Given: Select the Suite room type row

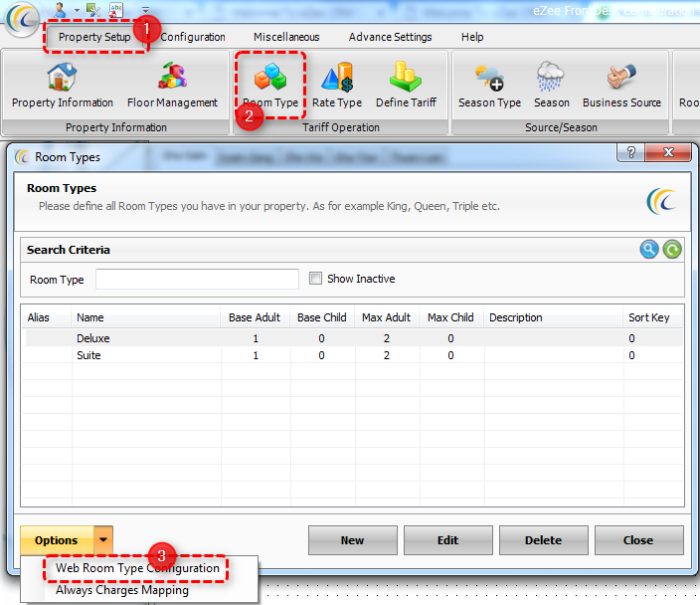Looking at the screenshot, I should coord(353,355).
